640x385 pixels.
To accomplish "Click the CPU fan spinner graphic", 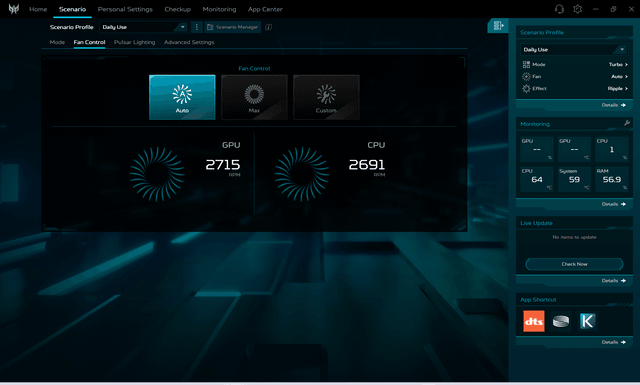I will 302,174.
